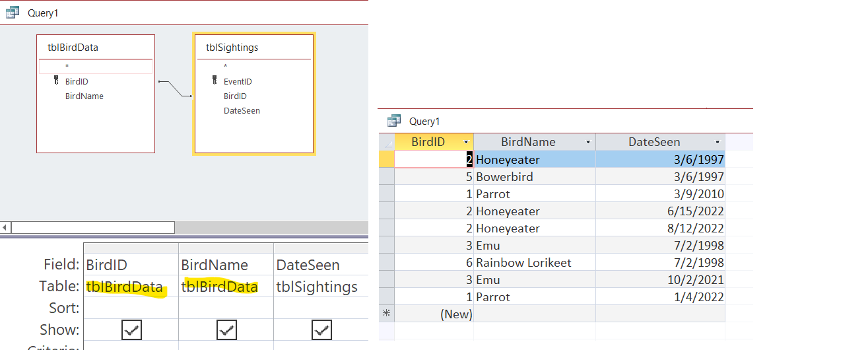Uncheck Show box for BirdID column
Screen dimensions: 868x350
tap(132, 330)
